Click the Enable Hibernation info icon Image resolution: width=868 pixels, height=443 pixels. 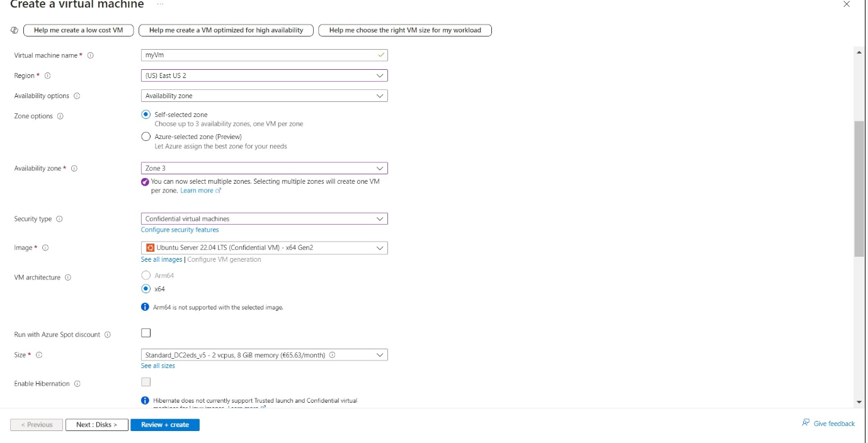(x=77, y=384)
